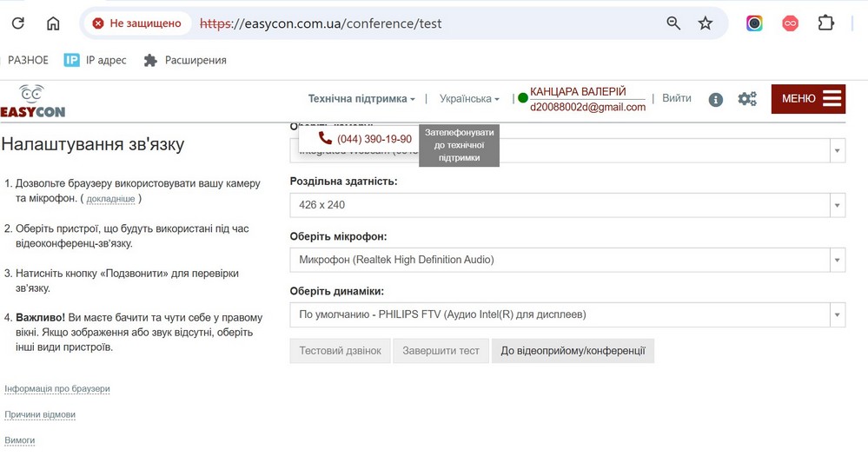Expand the resolution dropdown showing 426 x 240

[567, 205]
